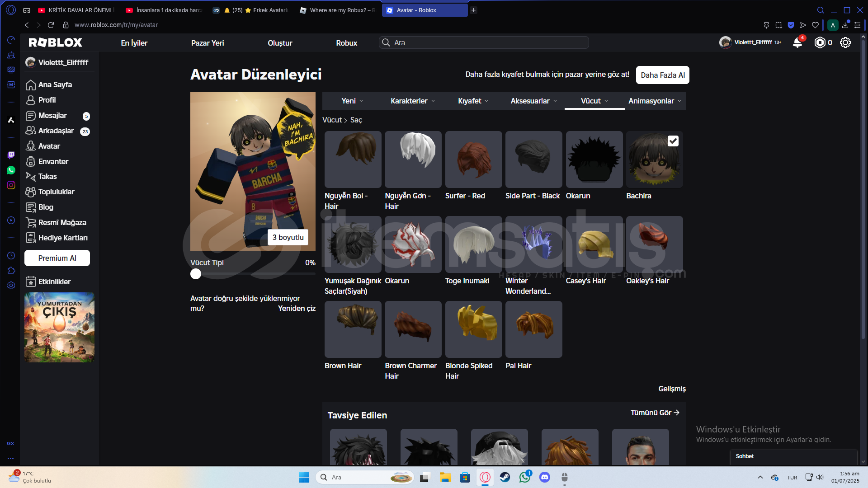Open the GX corner icon

coord(10,443)
